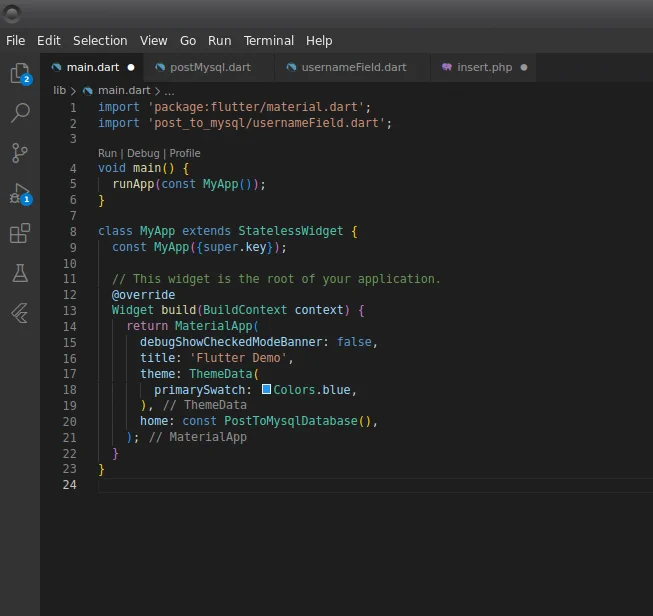The height and width of the screenshot is (616, 653).
Task: Click 'runApp' on line 5
Action: point(133,184)
